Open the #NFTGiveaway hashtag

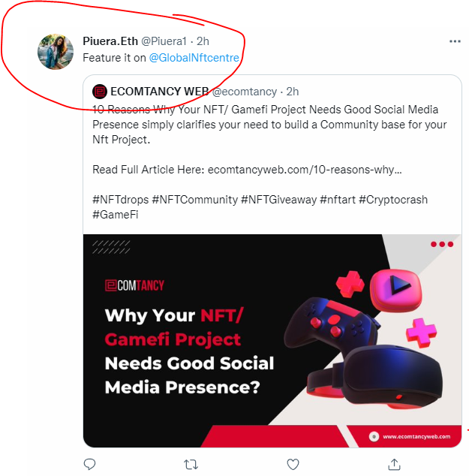(x=279, y=200)
